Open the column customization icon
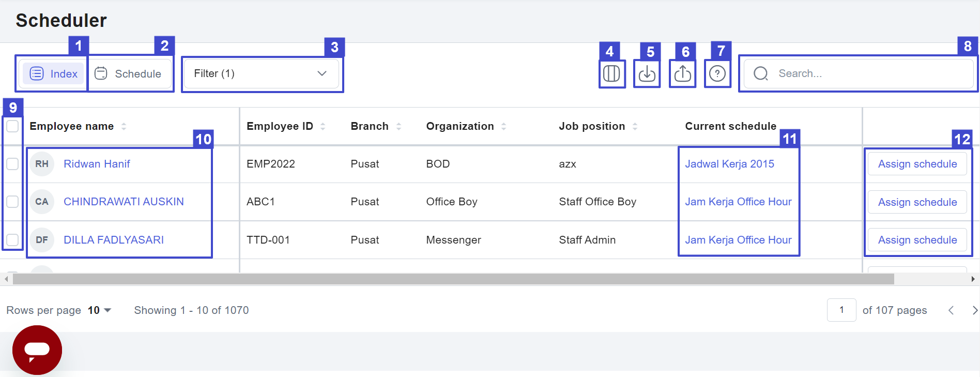Screen dimensions: 980x377 point(611,73)
